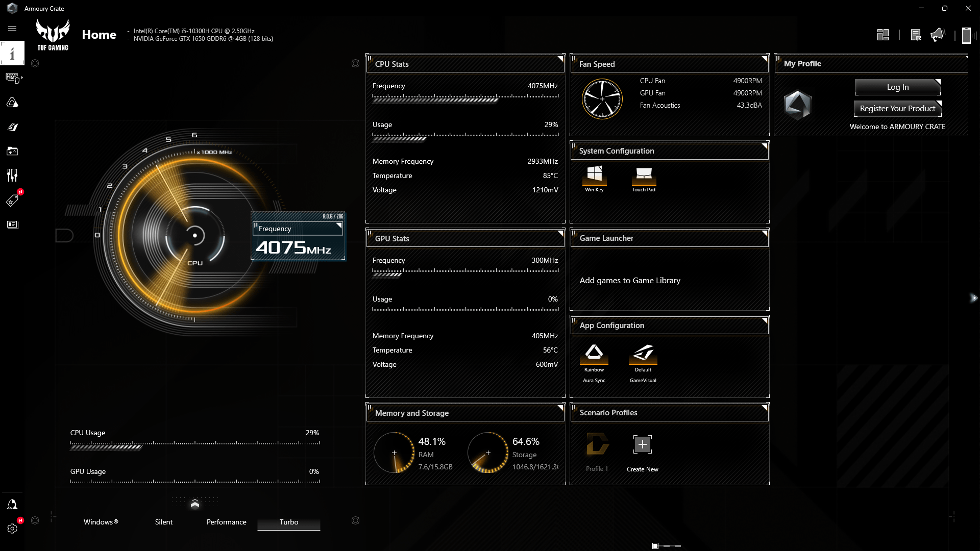Open the News icon in sidebar
This screenshot has height=551, width=980.
12,224
